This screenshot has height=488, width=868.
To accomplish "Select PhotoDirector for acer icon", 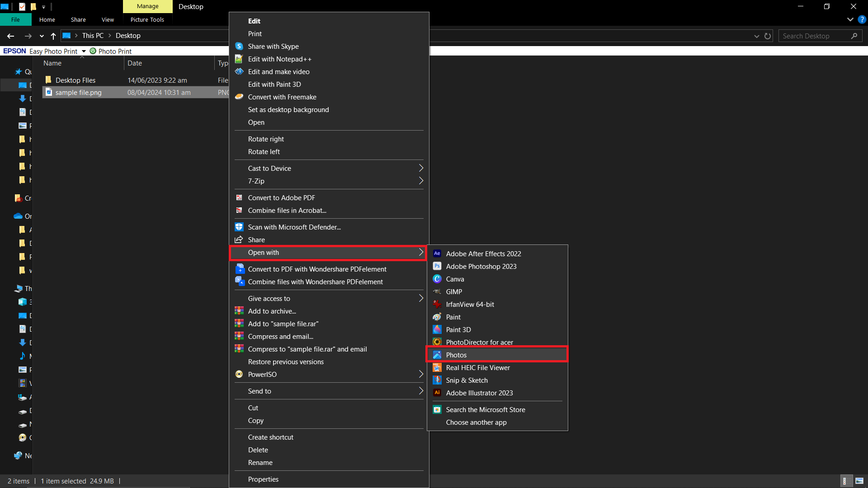I will tap(437, 342).
